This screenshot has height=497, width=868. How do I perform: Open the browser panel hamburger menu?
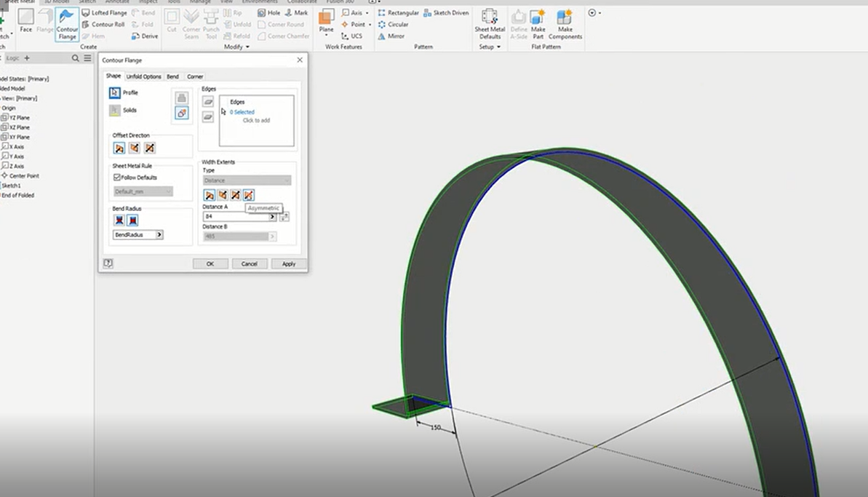click(x=87, y=58)
